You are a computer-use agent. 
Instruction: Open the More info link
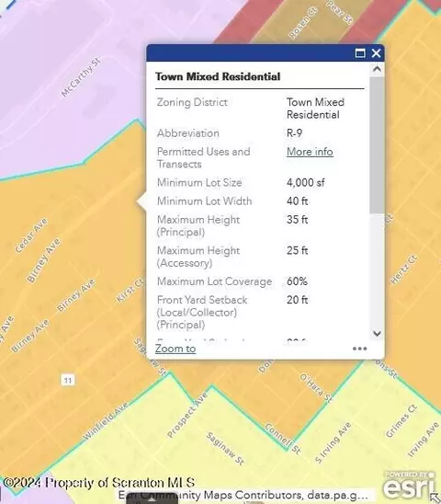tap(310, 152)
